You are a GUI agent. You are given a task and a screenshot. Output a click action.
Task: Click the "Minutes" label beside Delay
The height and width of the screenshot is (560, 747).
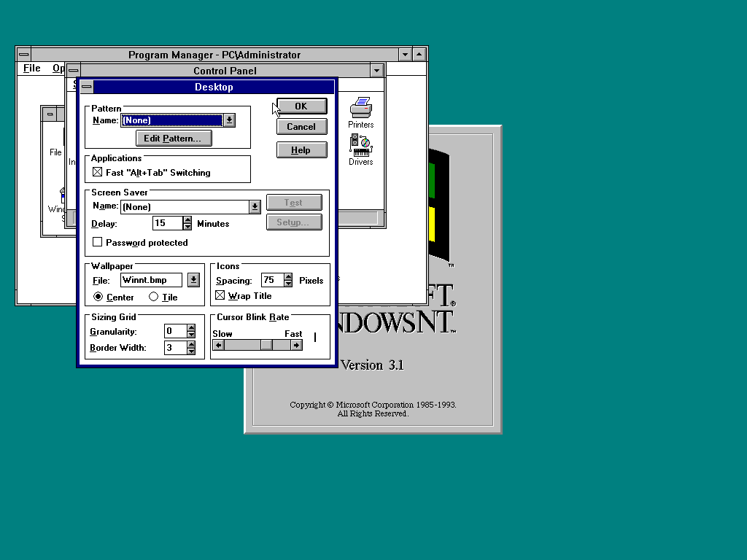coord(213,224)
